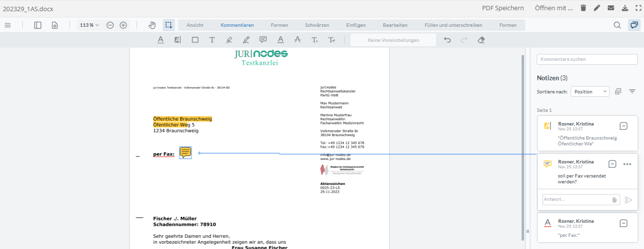
Task: Open more options on the fax comment
Action: (x=627, y=164)
